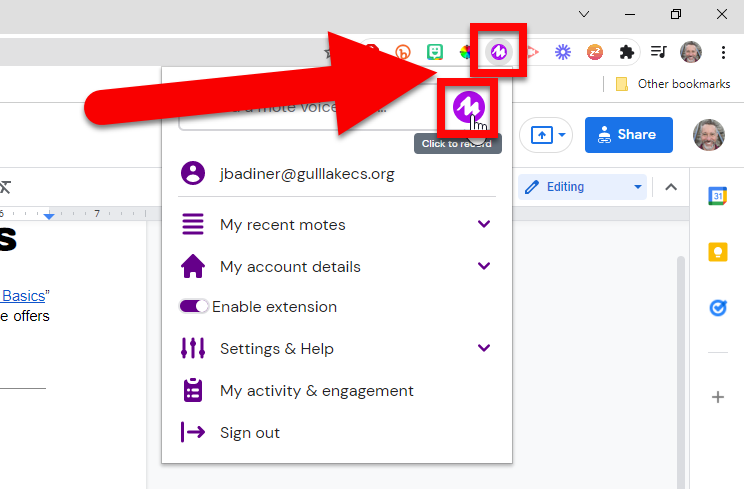The image size is (744, 489).
Task: Open the present dropdown arrow
Action: [x=562, y=135]
